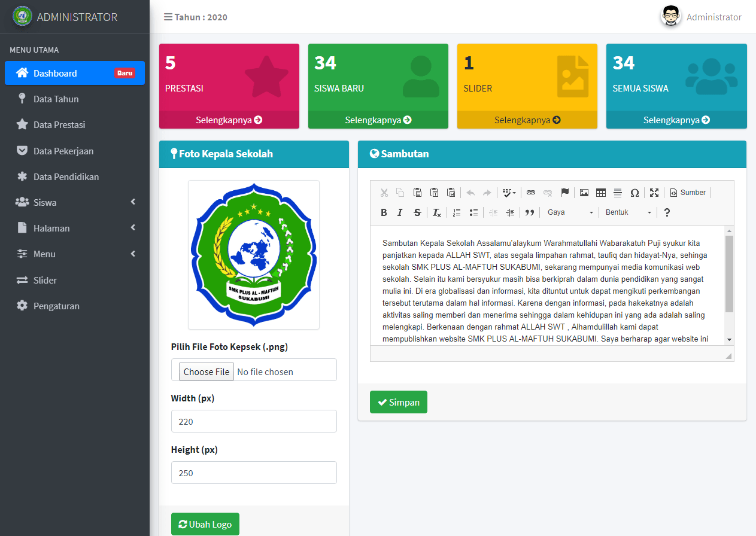
Task: Open the Bentuk format dropdown
Action: 628,212
